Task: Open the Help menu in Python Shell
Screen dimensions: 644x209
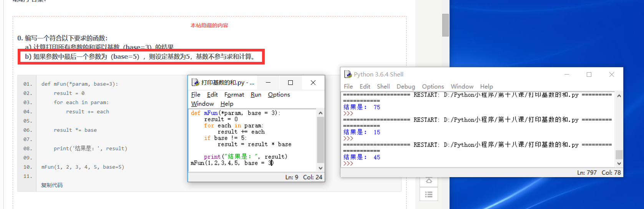Action: [486, 86]
